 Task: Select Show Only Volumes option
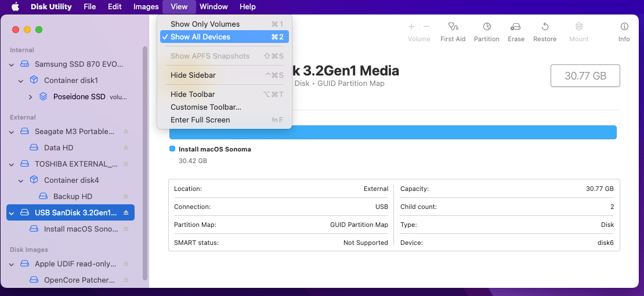pyautogui.click(x=205, y=24)
